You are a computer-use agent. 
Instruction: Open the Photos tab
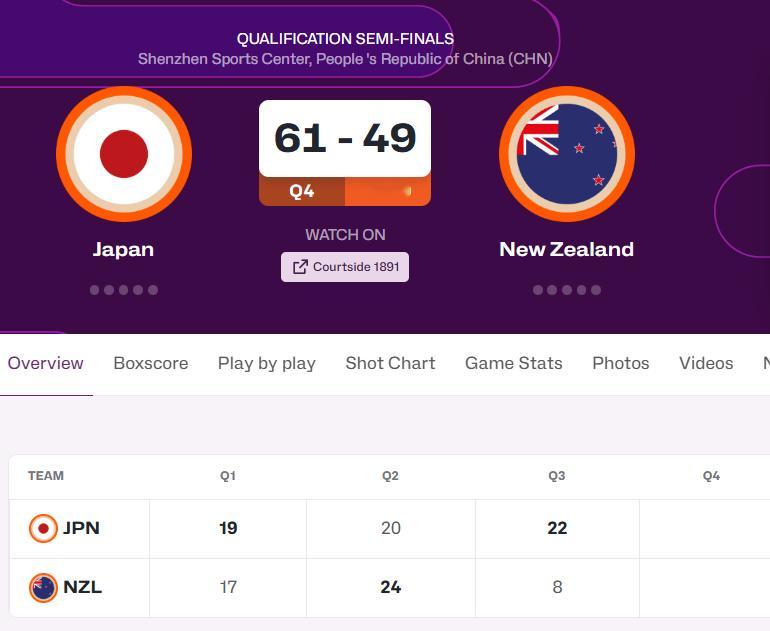click(621, 363)
